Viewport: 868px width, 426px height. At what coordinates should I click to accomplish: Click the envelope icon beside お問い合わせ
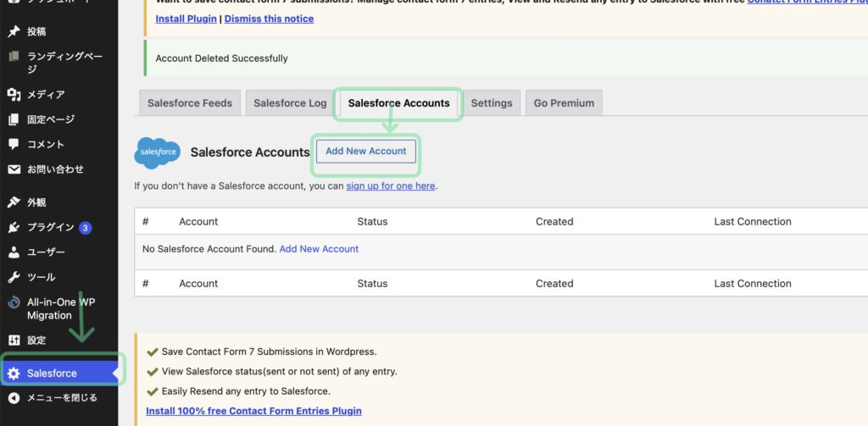[14, 169]
